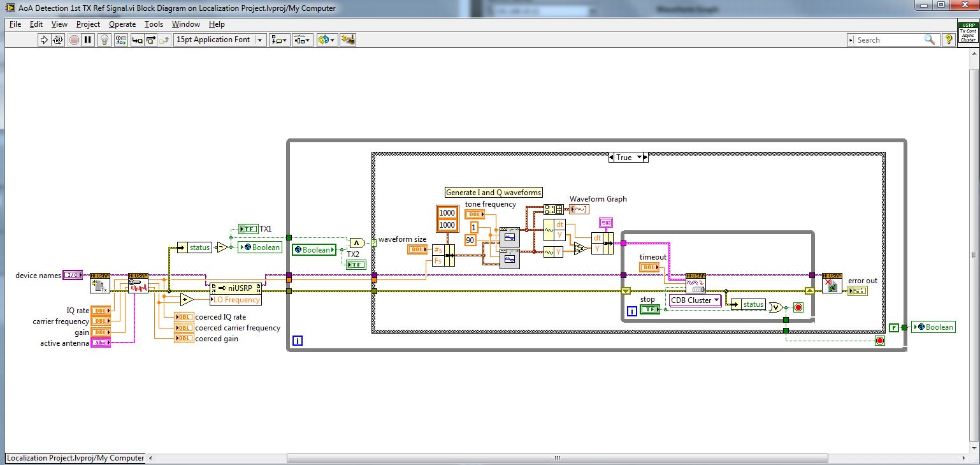Click the yellow context help question mark
This screenshot has width=980, height=465.
pyautogui.click(x=948, y=40)
